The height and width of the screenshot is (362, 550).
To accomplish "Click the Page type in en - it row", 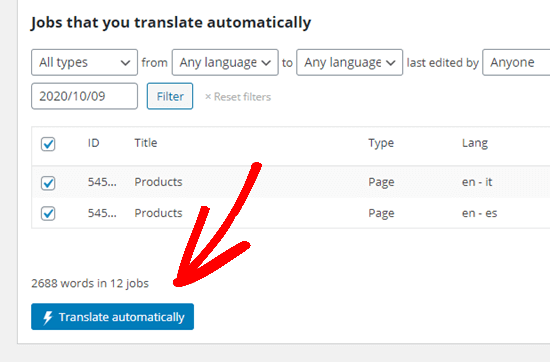I will 381,182.
